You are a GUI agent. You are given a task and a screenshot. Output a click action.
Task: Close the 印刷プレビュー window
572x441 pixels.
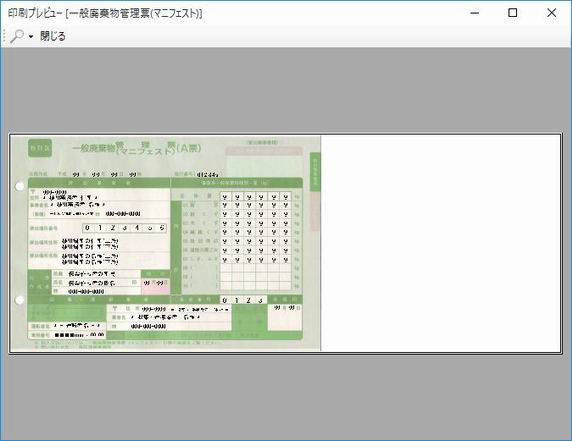(552, 13)
